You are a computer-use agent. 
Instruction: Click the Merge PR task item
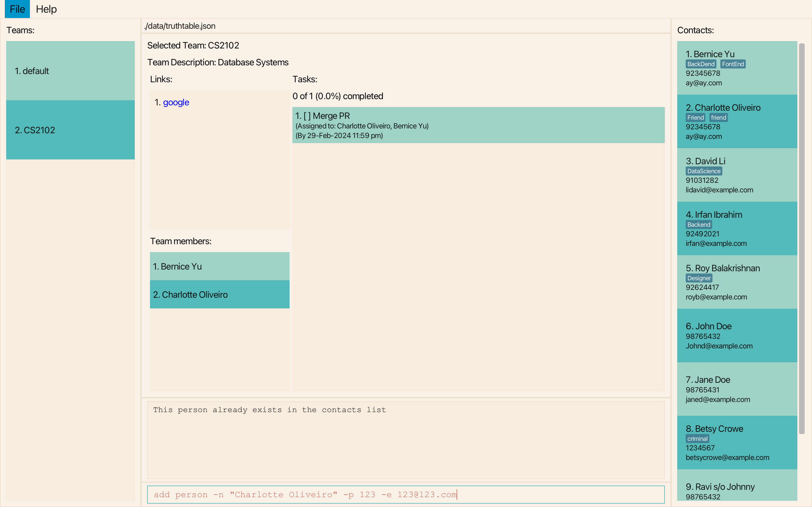pyautogui.click(x=478, y=125)
